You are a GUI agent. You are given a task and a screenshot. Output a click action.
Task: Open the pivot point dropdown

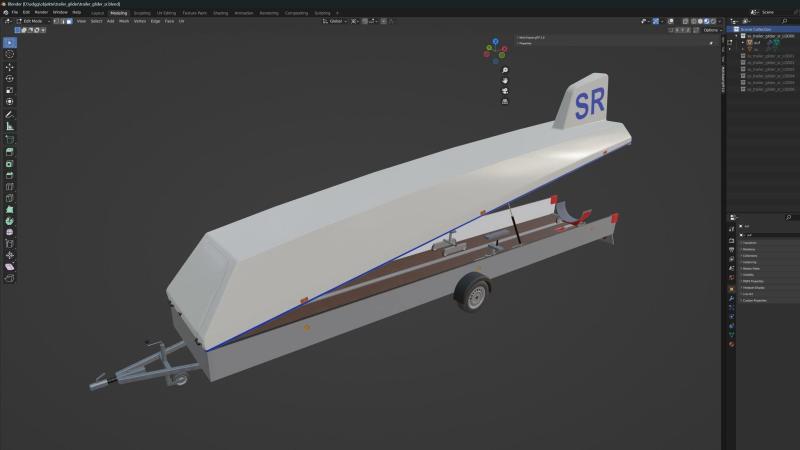354,21
